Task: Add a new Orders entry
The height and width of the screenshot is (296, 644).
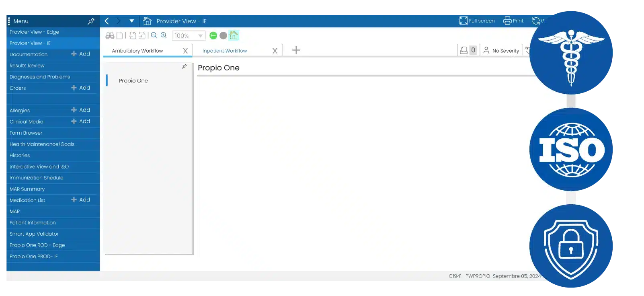Action: [x=81, y=88]
